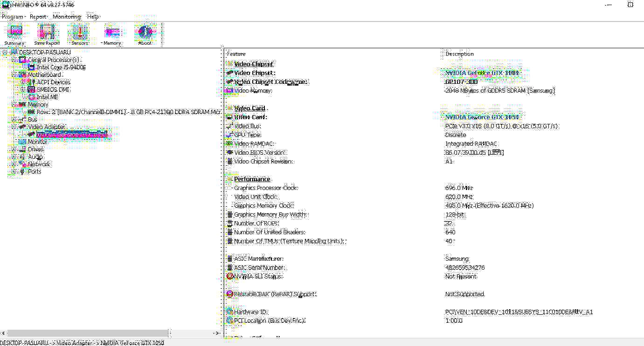
Task: Open the Report menu
Action: click(x=38, y=16)
